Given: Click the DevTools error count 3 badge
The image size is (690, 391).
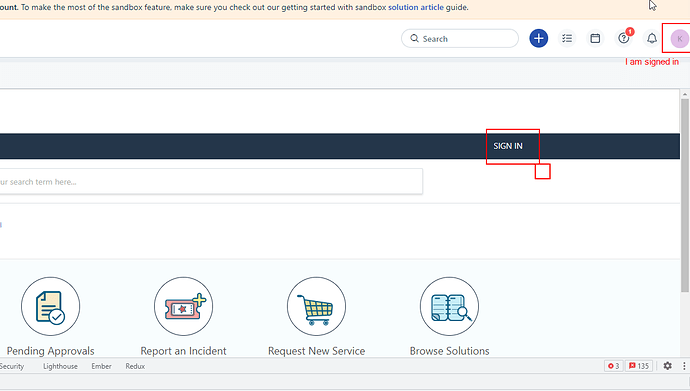Looking at the screenshot, I should (x=613, y=366).
